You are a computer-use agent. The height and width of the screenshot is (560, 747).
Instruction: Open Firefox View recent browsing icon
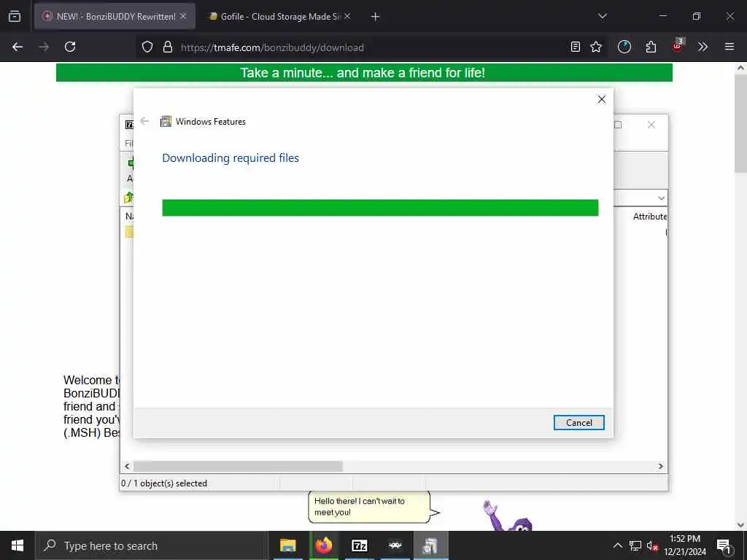tap(15, 16)
